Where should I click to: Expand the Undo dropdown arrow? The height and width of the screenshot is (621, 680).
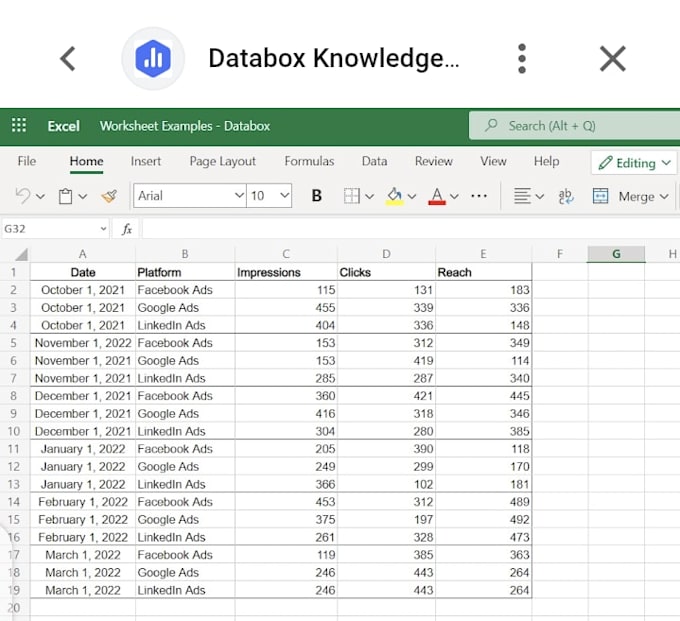tap(40, 196)
